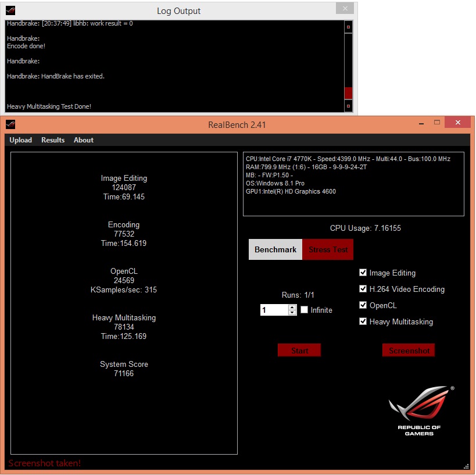The height and width of the screenshot is (475, 476).
Task: Click the GPU1:Intel(R) HD Graphics 4600 line
Action: point(291,191)
